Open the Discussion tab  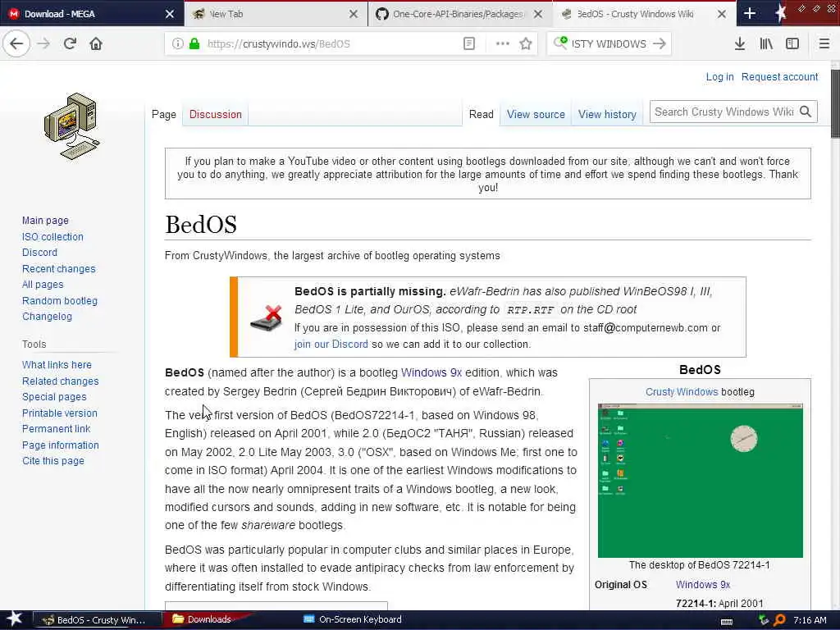[216, 114]
